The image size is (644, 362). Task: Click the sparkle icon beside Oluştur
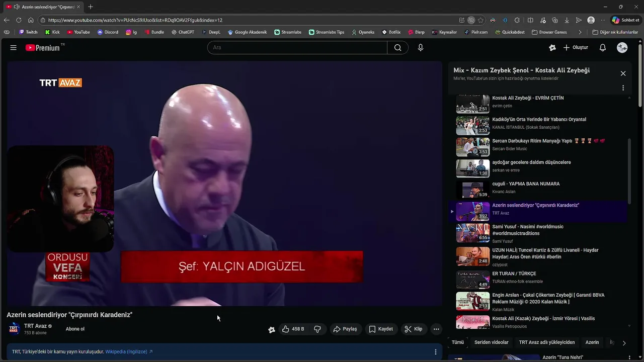552,48
